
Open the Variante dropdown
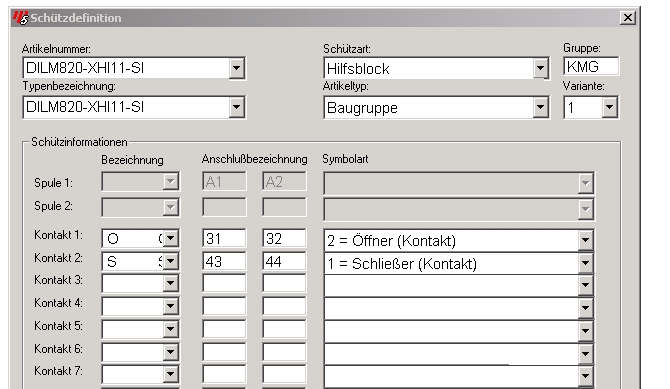[609, 107]
